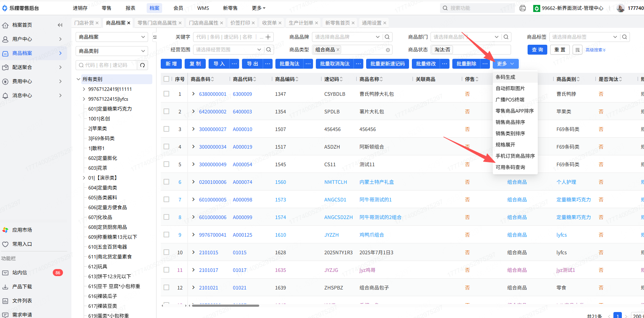Tick the checkbox for 内蒙土特产礼盒

pyautogui.click(x=167, y=182)
